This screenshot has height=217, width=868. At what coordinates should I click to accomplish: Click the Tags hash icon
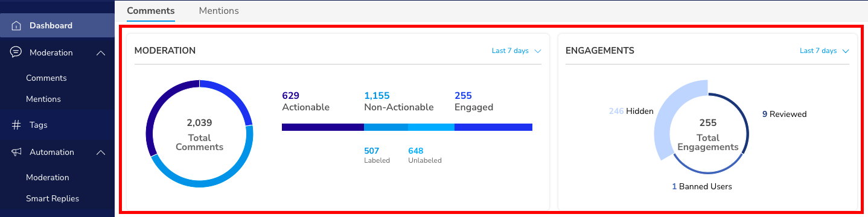pyautogui.click(x=16, y=125)
